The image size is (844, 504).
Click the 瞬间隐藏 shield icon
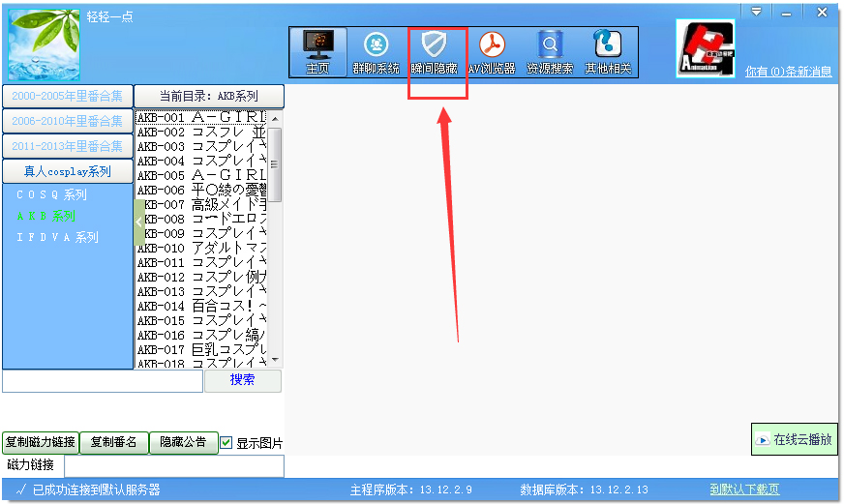433,44
